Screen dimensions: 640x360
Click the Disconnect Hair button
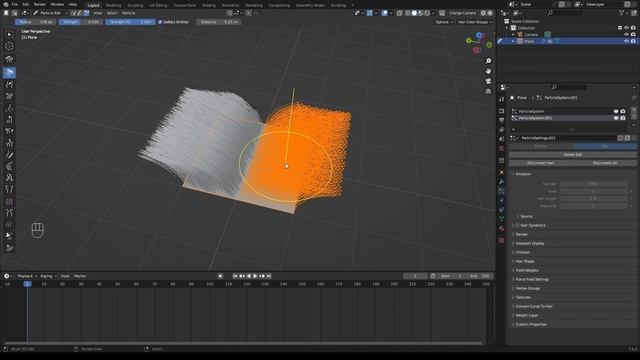click(x=540, y=163)
